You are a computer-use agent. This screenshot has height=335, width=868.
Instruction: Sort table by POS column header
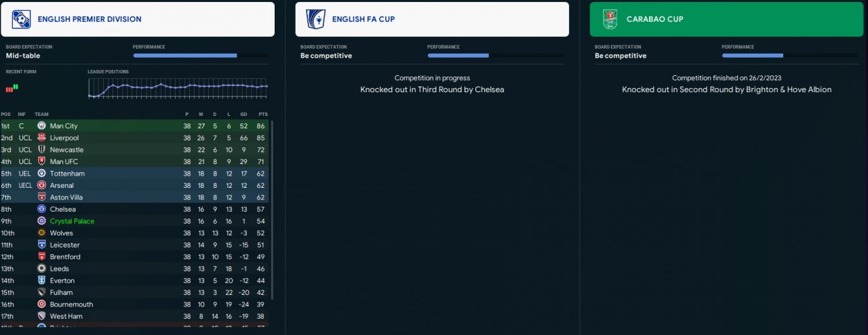pos(5,114)
